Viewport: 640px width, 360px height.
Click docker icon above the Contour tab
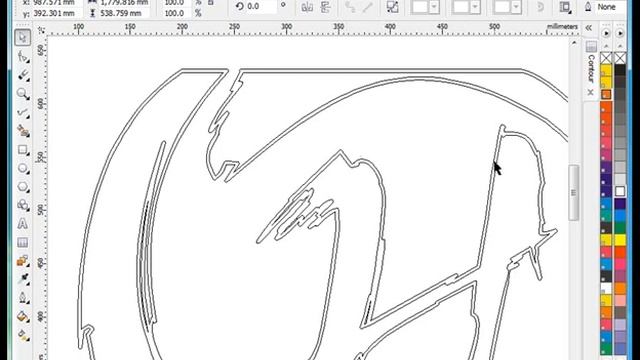[591, 46]
